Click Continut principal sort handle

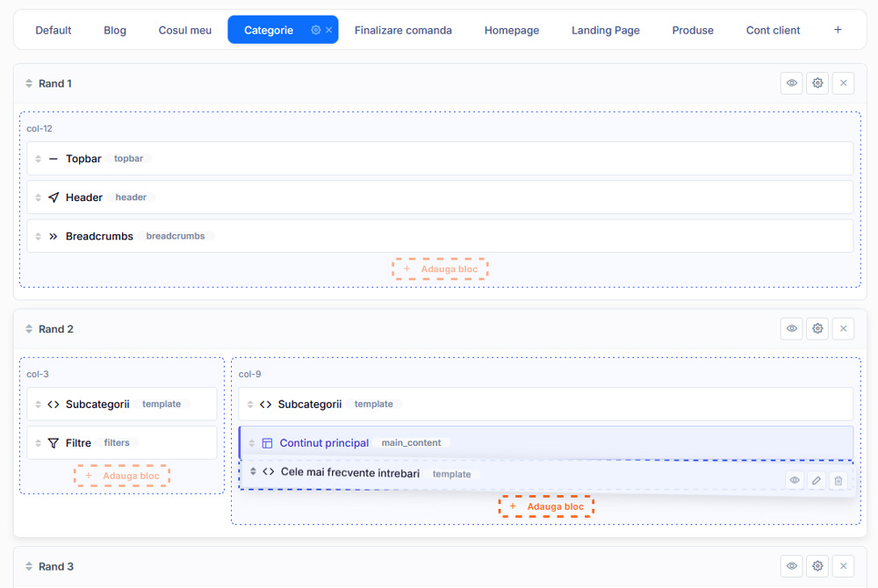[252, 443]
